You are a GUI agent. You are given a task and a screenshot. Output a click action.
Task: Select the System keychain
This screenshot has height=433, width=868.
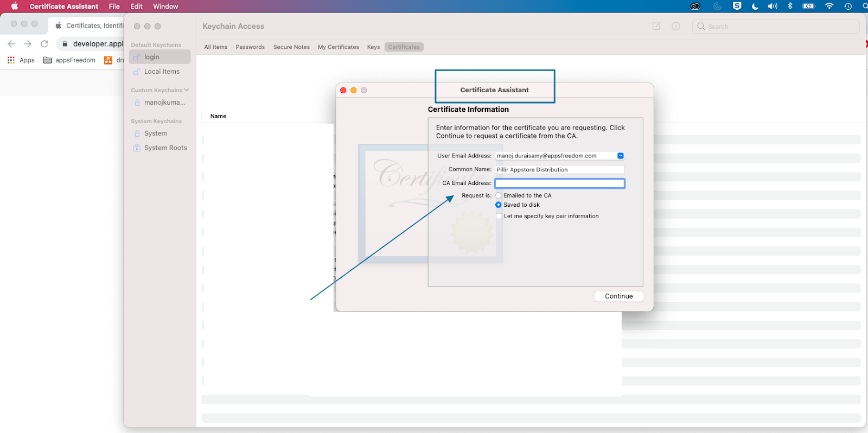click(x=159, y=133)
